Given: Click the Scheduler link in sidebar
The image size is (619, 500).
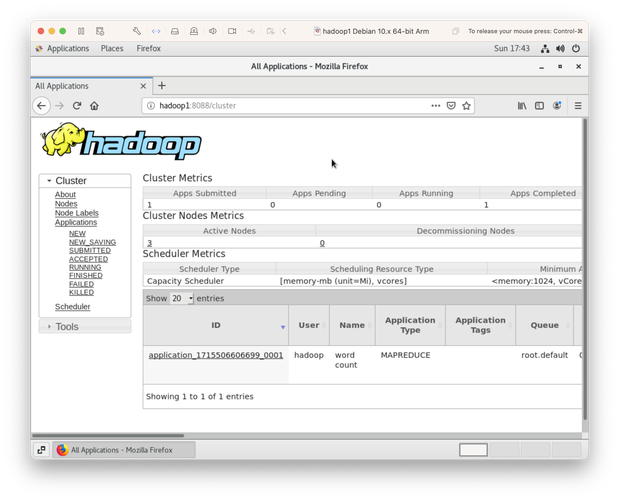Looking at the screenshot, I should pos(72,307).
